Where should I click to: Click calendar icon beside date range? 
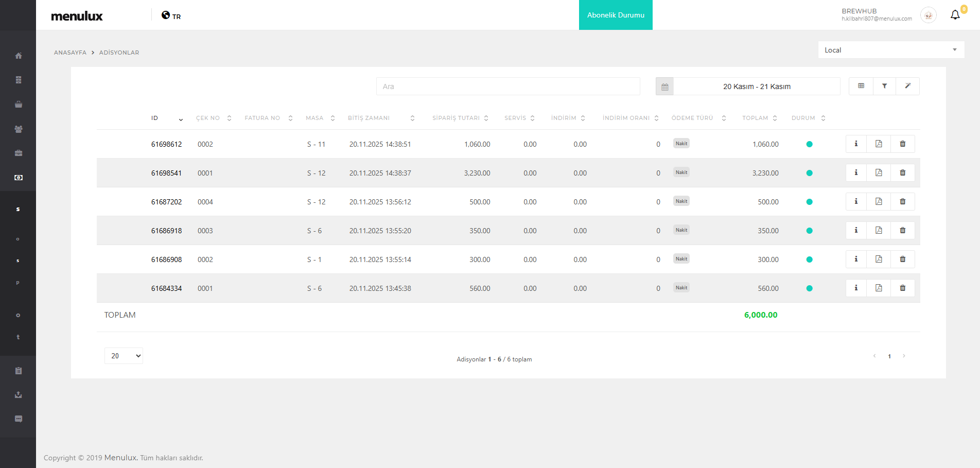click(x=664, y=86)
